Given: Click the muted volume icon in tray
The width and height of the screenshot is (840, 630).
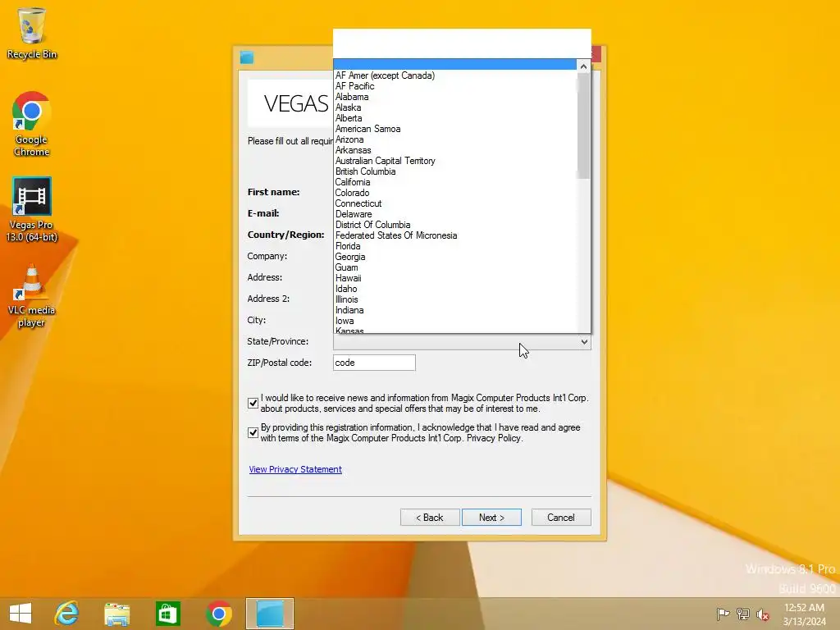Looking at the screenshot, I should (762, 614).
